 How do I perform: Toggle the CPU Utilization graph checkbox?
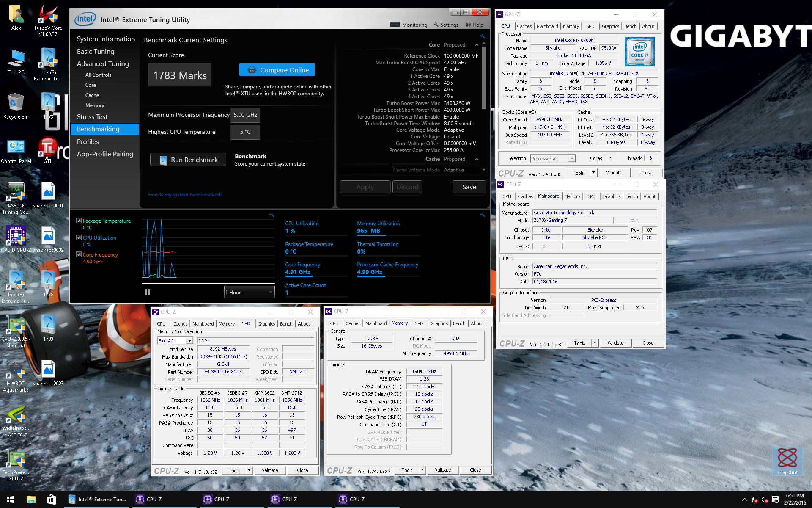(79, 237)
